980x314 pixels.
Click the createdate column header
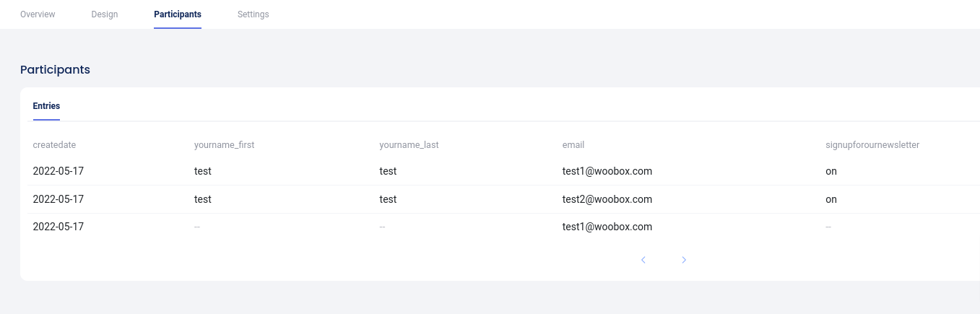pyautogui.click(x=54, y=145)
